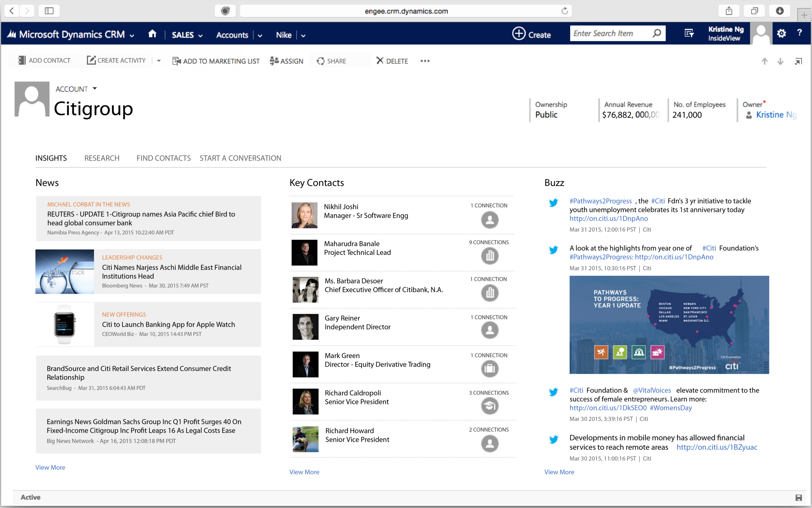The width and height of the screenshot is (812, 508).
Task: Click Gary Reiner's connection person icon
Action: (x=490, y=330)
